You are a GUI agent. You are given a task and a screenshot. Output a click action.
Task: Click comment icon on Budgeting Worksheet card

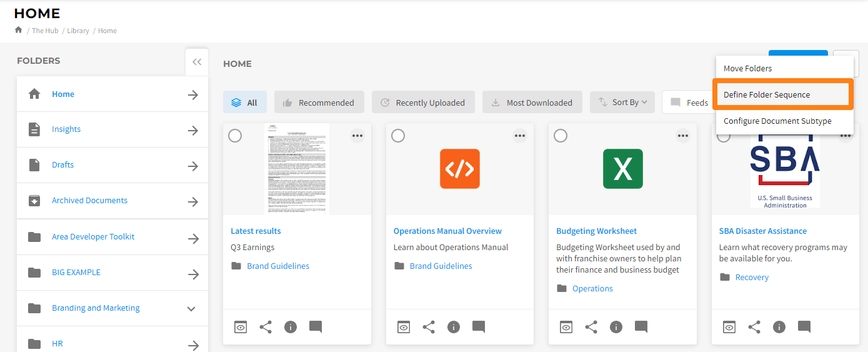coord(641,326)
